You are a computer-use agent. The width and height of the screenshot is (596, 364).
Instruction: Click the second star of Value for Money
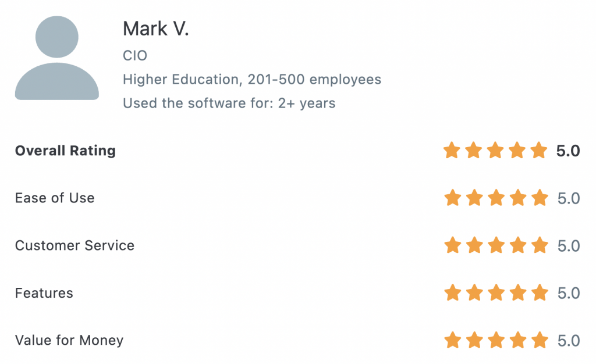click(x=474, y=340)
